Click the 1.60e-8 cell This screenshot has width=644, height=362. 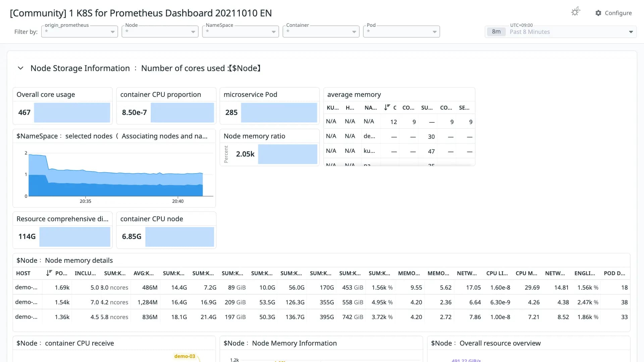[x=500, y=288]
